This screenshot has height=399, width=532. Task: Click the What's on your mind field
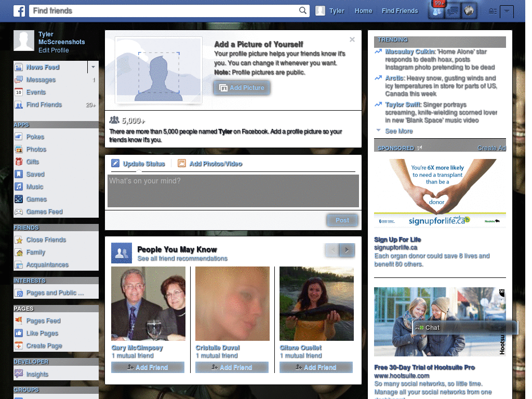[233, 191]
